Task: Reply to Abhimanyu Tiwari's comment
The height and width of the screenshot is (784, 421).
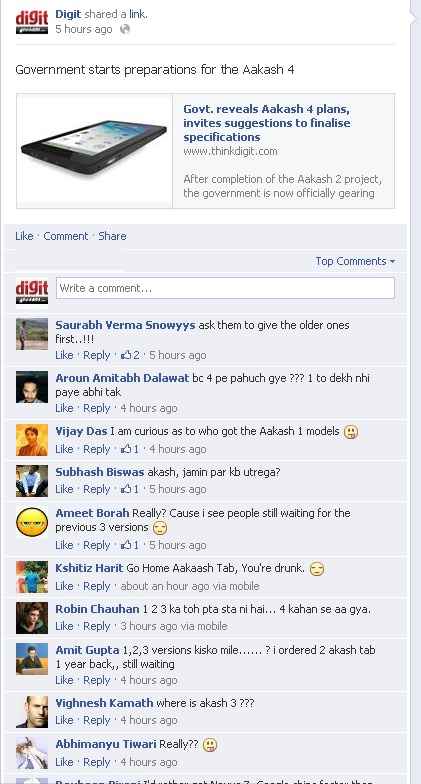Action: point(96,762)
